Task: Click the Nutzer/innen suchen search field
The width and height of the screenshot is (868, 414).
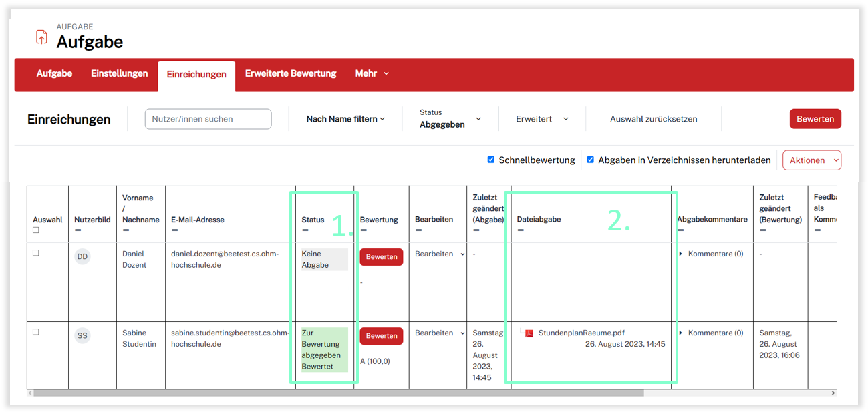Action: (208, 119)
